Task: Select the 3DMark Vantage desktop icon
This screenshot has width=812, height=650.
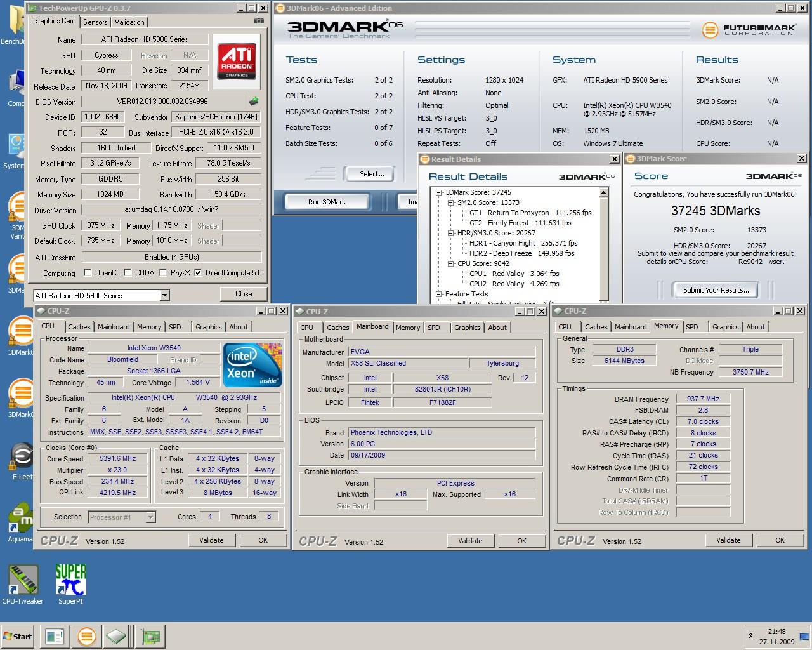Action: [18, 216]
